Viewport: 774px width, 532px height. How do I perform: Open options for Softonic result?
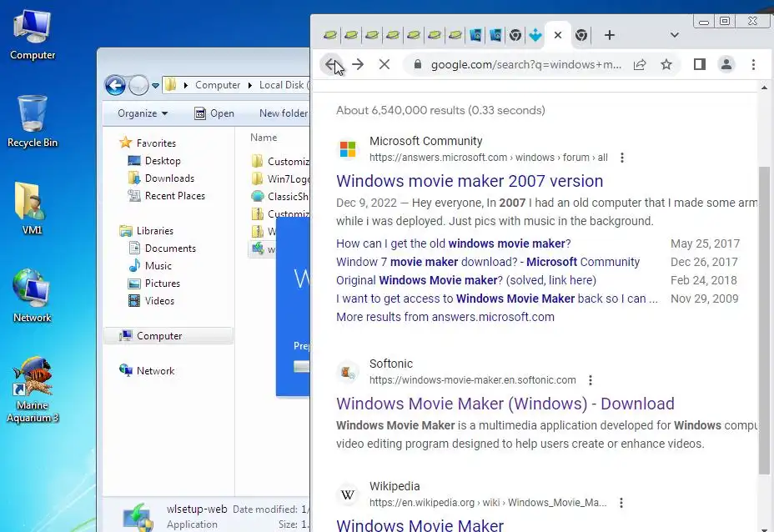click(x=591, y=380)
